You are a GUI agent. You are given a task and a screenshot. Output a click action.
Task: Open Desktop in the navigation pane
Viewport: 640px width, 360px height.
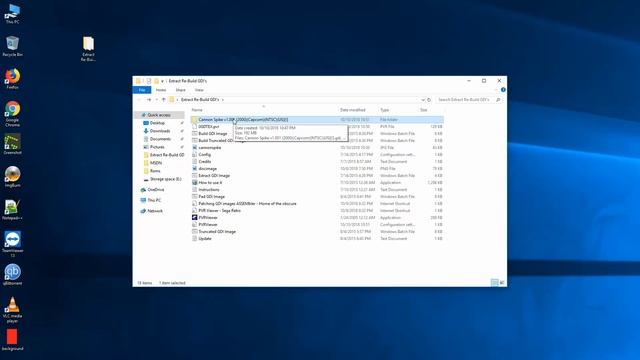pos(157,123)
